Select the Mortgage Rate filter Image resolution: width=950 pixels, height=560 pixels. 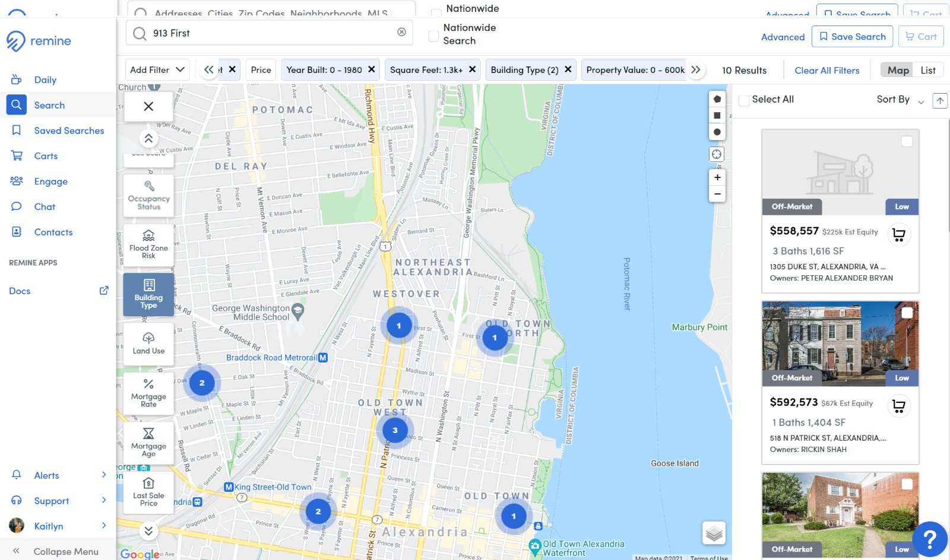coord(148,393)
